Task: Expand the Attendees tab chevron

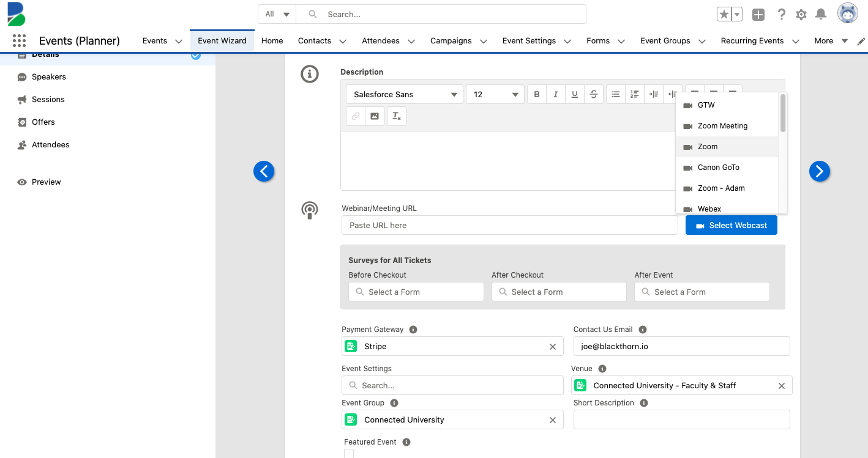Action: coord(411,42)
